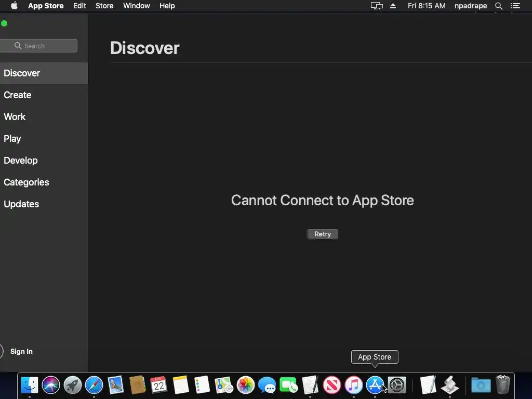Screen dimensions: 532x399
Task: Click inside the Search field
Action: (38, 46)
